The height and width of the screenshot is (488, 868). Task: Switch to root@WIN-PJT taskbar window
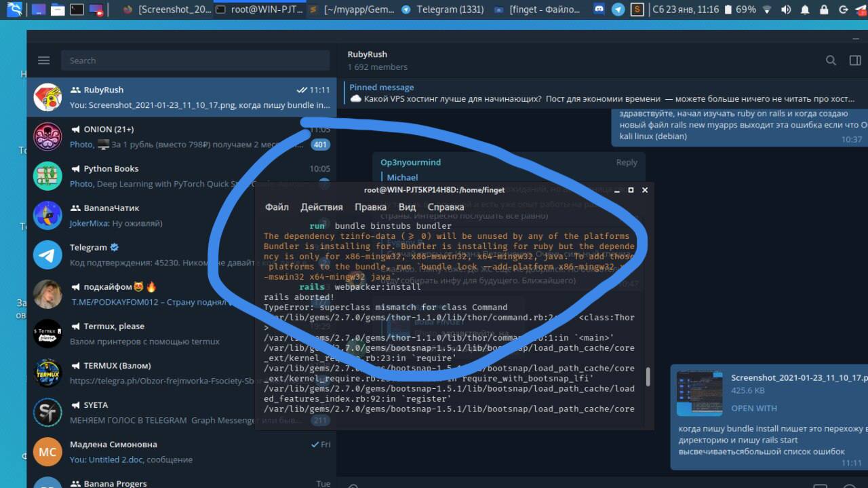pyautogui.click(x=258, y=10)
